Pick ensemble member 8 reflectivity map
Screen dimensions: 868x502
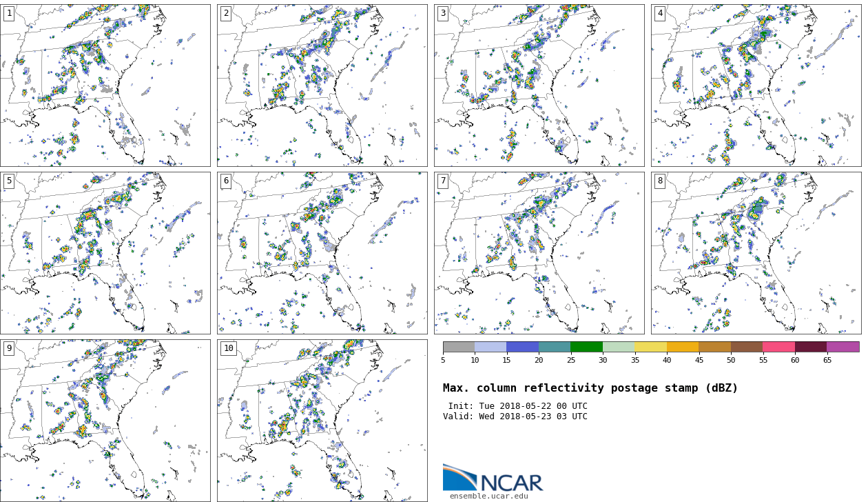click(x=756, y=253)
